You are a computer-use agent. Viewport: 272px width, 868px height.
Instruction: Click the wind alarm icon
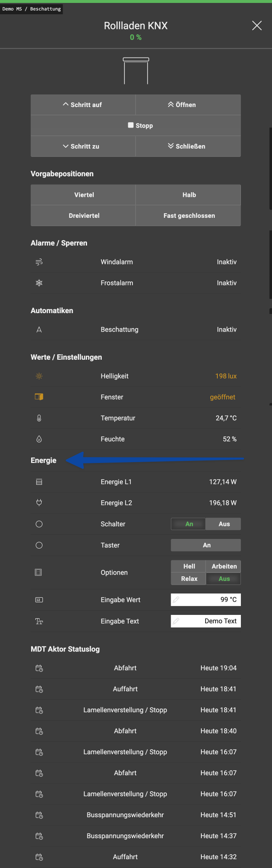click(x=39, y=262)
